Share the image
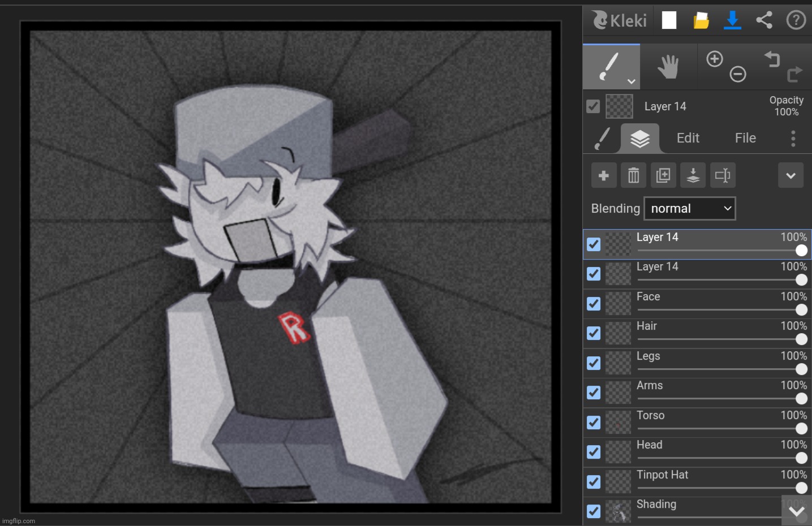The height and width of the screenshot is (526, 812). coord(764,20)
